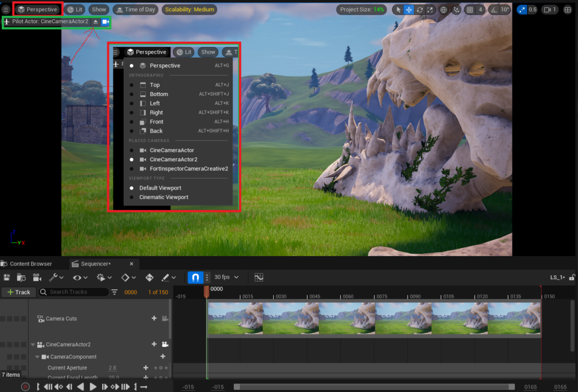
Task: Click the surface snapping icon
Action: click(456, 10)
